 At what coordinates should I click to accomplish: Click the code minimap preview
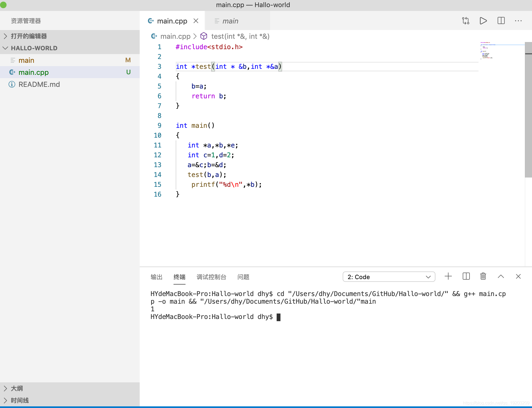[x=502, y=51]
